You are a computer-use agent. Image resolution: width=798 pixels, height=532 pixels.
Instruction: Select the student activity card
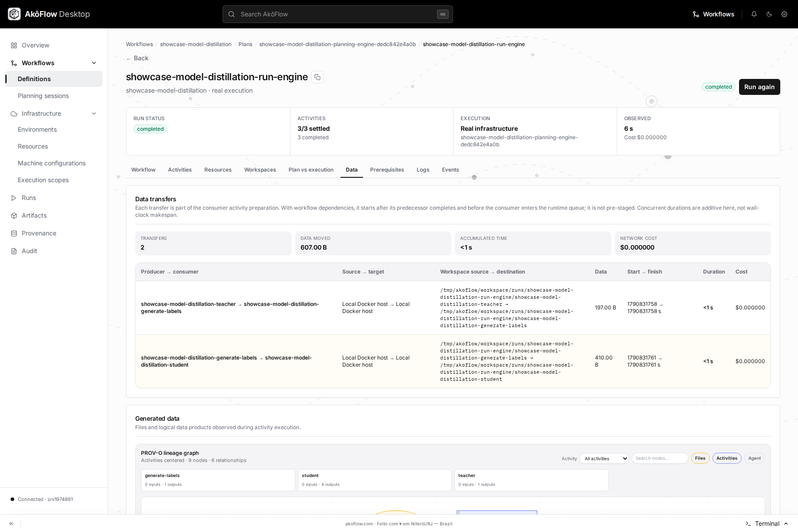(375, 480)
